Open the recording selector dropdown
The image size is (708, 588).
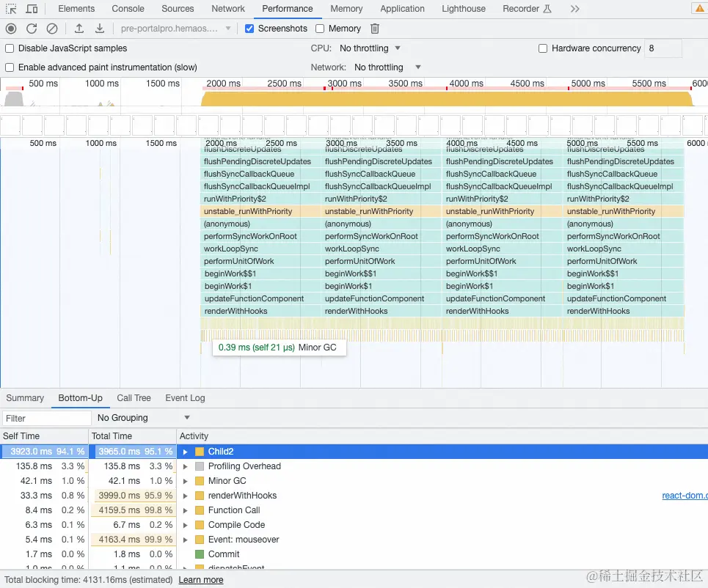click(x=175, y=29)
